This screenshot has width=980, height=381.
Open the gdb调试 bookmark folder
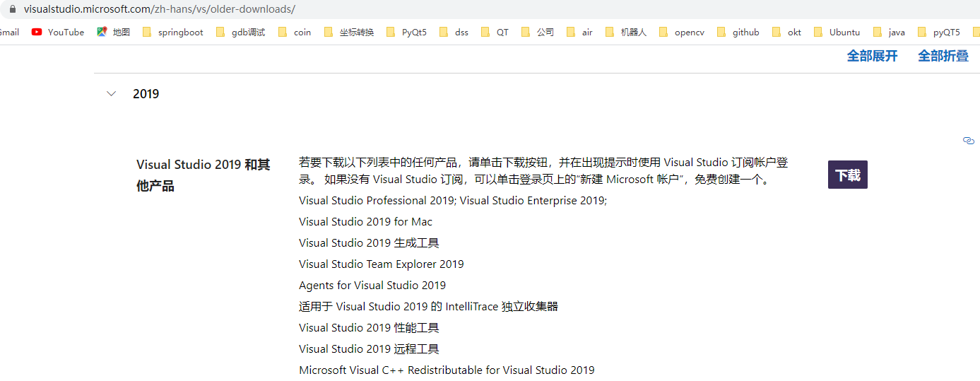click(241, 32)
